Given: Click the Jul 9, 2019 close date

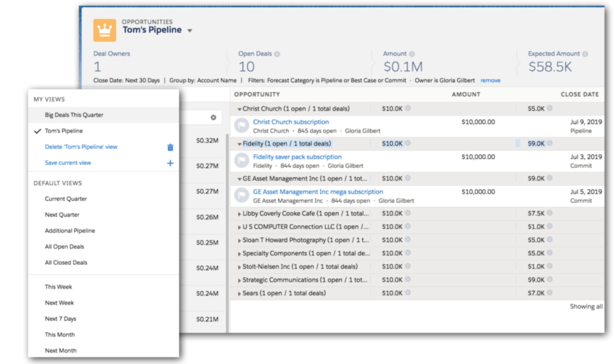Looking at the screenshot, I should coord(586,122).
